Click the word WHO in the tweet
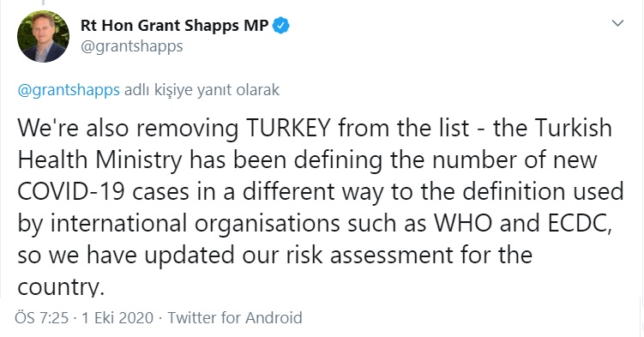The image size is (644, 337). pos(463,223)
